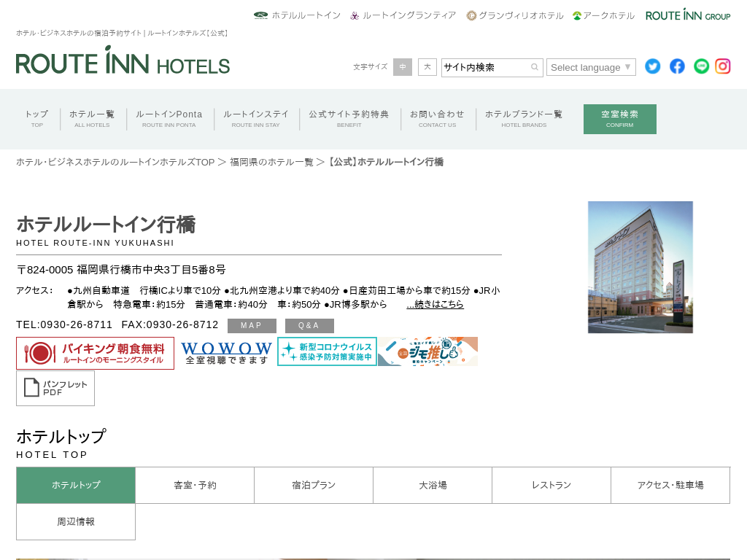Open ホテルブランド一覧 menu item
This screenshot has width=747, height=560.
[524, 119]
